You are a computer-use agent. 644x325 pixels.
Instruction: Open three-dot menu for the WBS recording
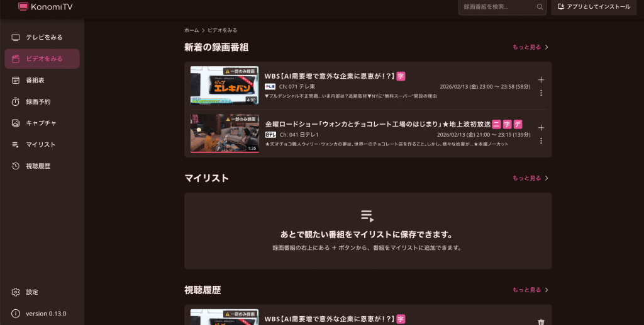point(541,93)
